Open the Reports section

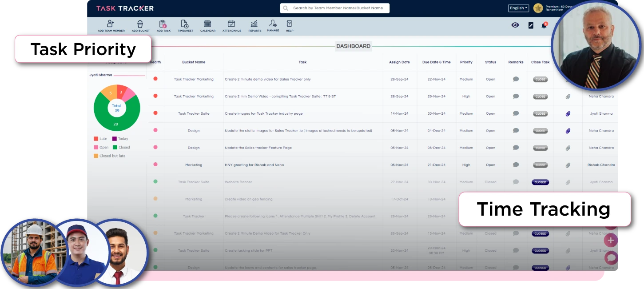tap(254, 26)
